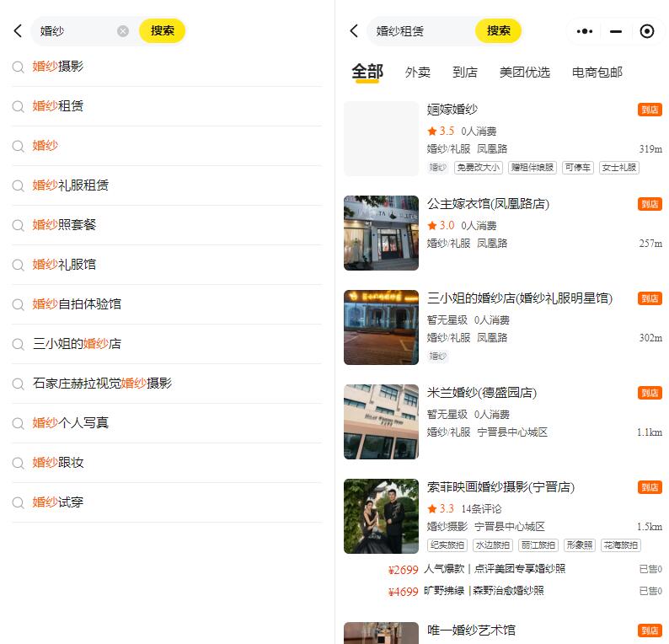Select the 婚纱照套餐 suggestion
Image resolution: width=669 pixels, height=644 pixels.
pyautogui.click(x=167, y=225)
